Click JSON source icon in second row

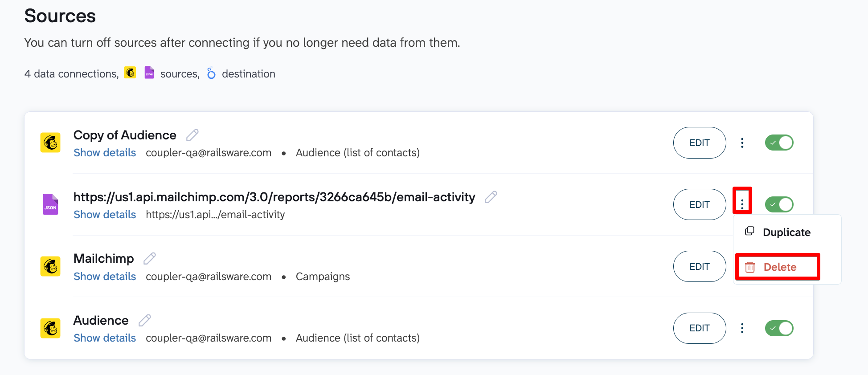pyautogui.click(x=50, y=204)
